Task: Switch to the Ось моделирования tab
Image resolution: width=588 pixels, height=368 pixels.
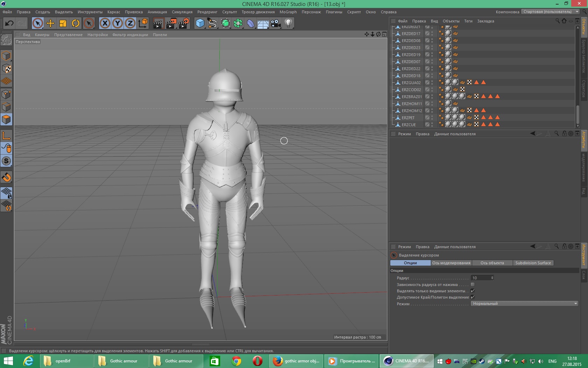Action: [451, 263]
